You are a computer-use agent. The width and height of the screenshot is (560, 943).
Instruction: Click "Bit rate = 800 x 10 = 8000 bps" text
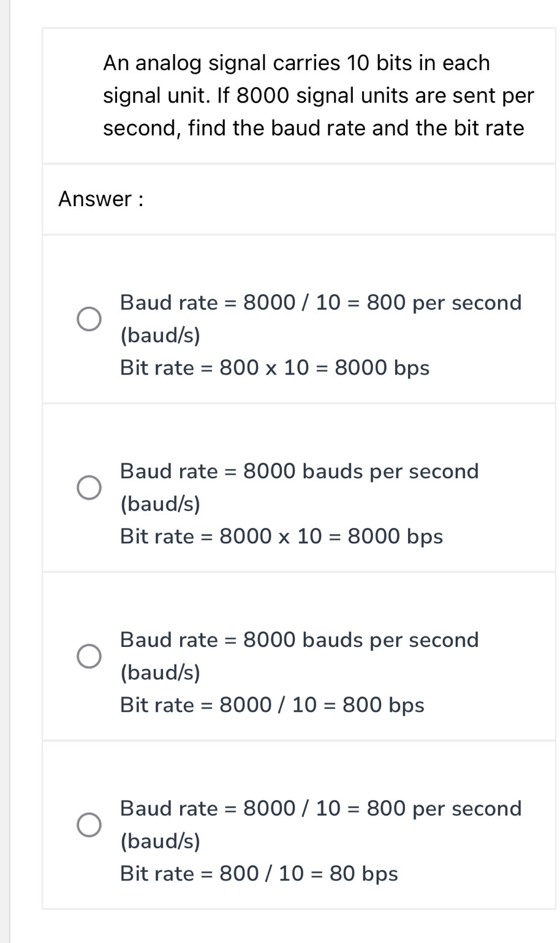(274, 368)
